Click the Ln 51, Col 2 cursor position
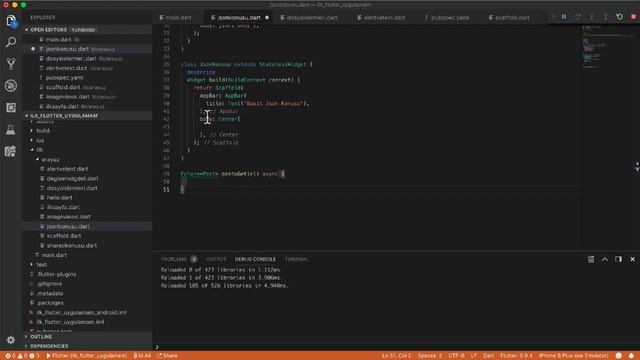 [396, 356]
